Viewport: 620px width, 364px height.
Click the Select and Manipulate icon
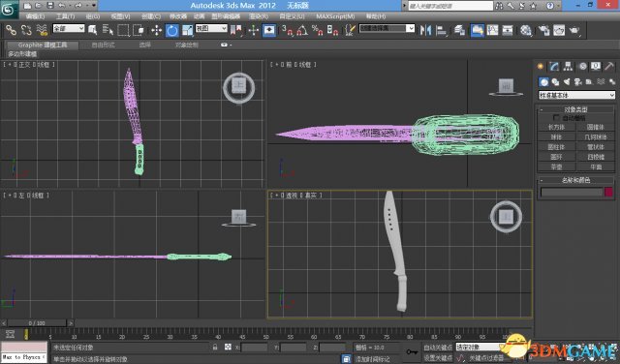click(x=254, y=30)
